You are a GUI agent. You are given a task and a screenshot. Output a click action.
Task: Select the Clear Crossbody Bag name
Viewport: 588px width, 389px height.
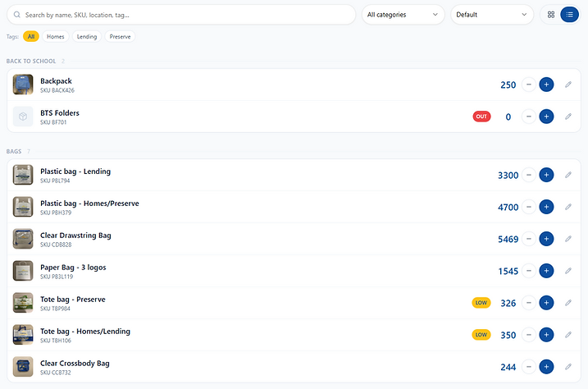tap(75, 363)
